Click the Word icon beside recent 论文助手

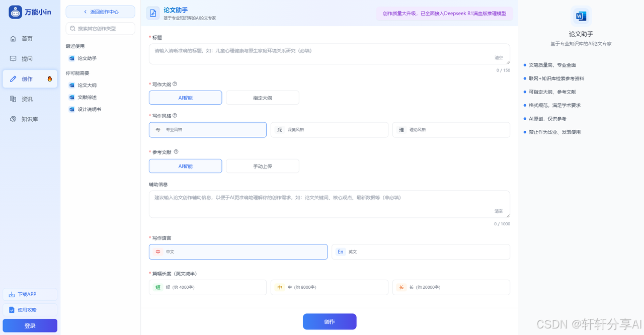71,58
